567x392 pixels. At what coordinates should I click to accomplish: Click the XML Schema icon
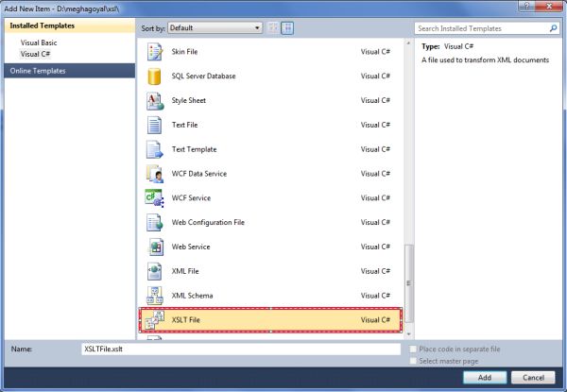coord(155,296)
